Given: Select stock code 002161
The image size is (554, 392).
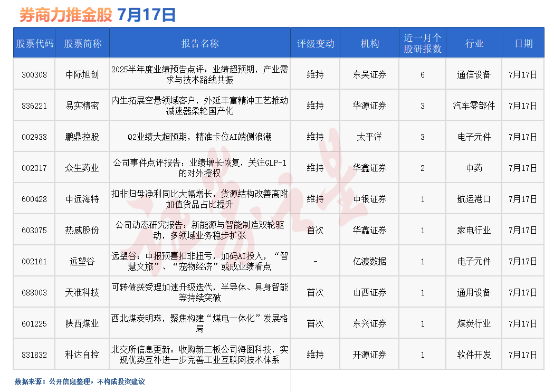Looking at the screenshot, I should 34,261.
